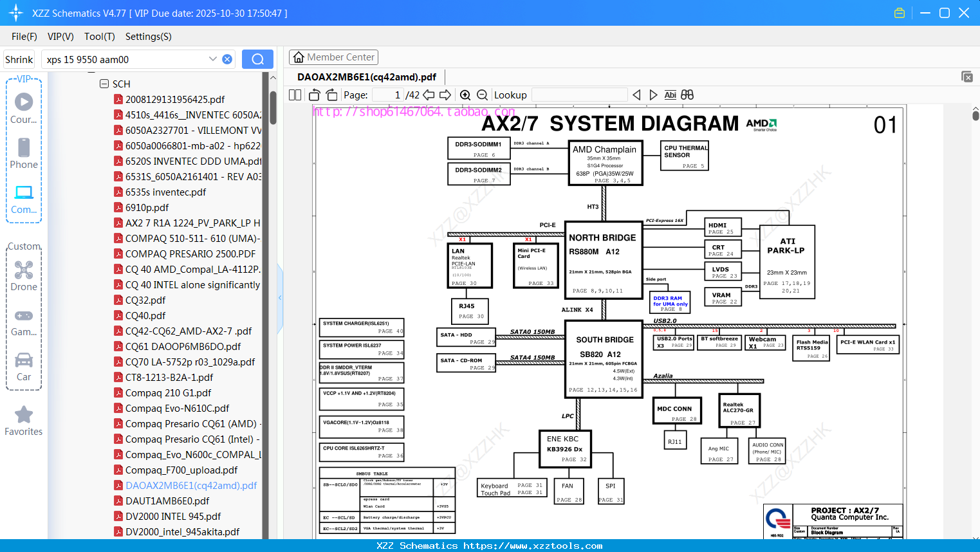
Task: Open 2008129131956425.pdf
Action: tap(175, 99)
